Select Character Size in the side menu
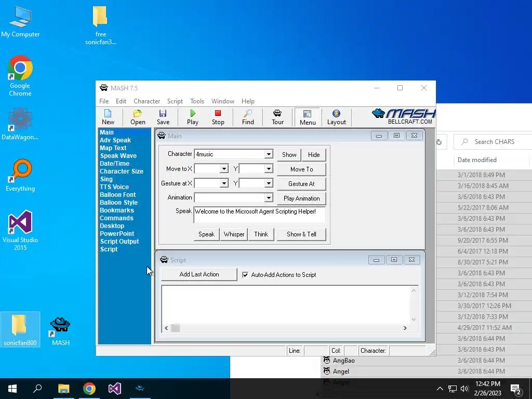Viewport: 532px width, 399px height. 121,171
